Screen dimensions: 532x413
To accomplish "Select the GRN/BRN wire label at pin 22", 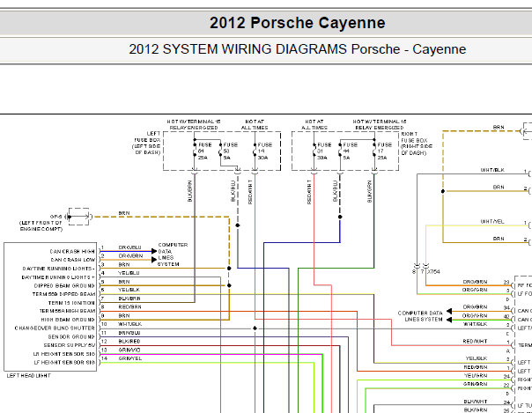I will coord(476,384).
